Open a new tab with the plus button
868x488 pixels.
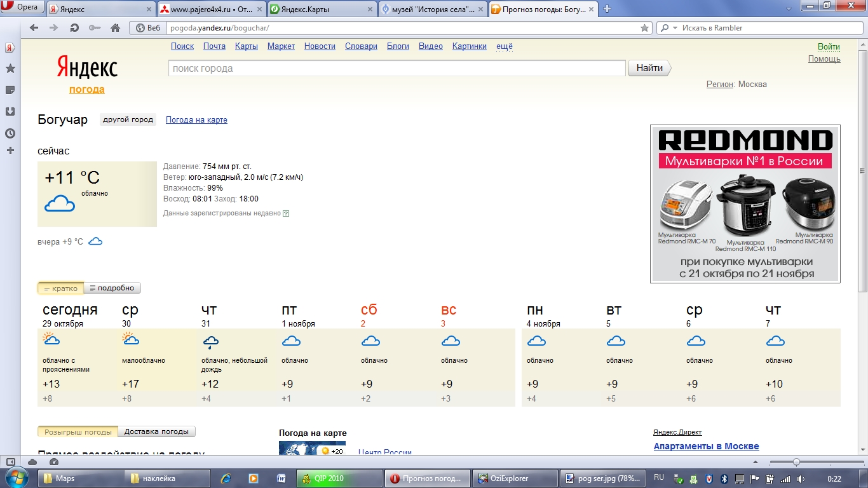tap(607, 9)
